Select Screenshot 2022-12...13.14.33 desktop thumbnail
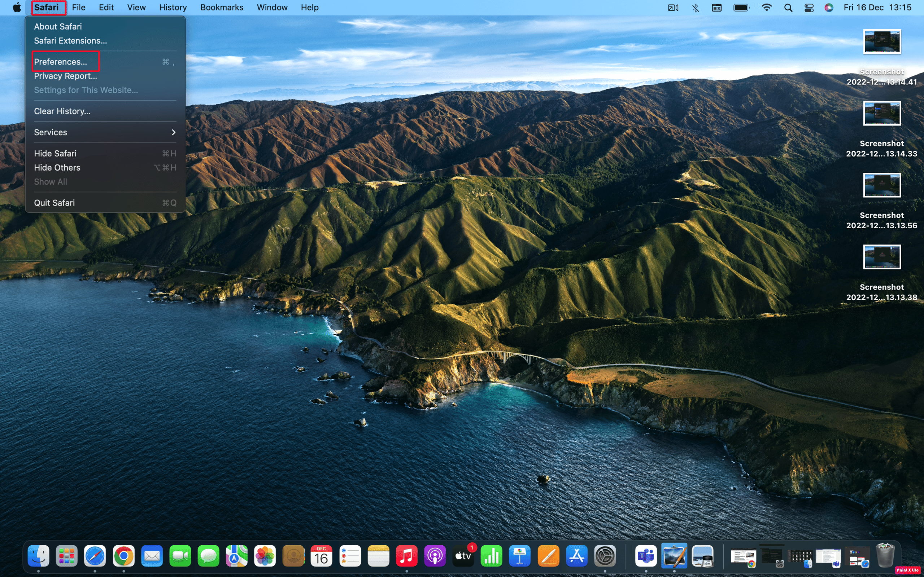Screen dimensions: 924x577 882,113
